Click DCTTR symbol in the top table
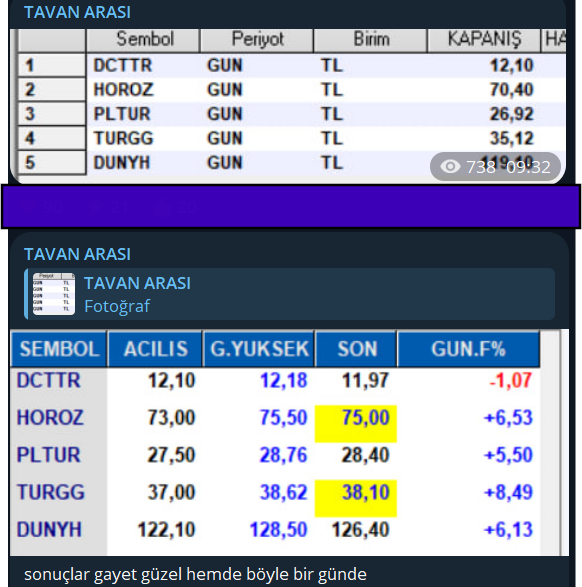Viewport: 582px width, 587px height. point(123,66)
